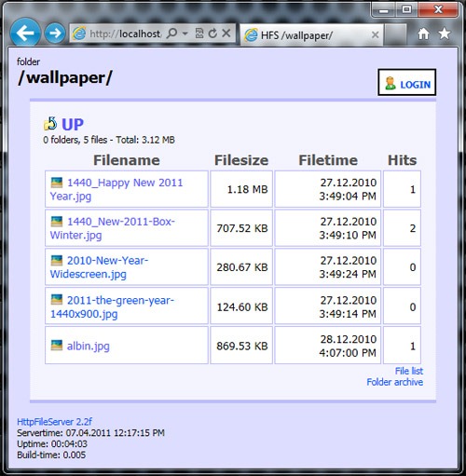Open the Folder archive link

(x=394, y=382)
